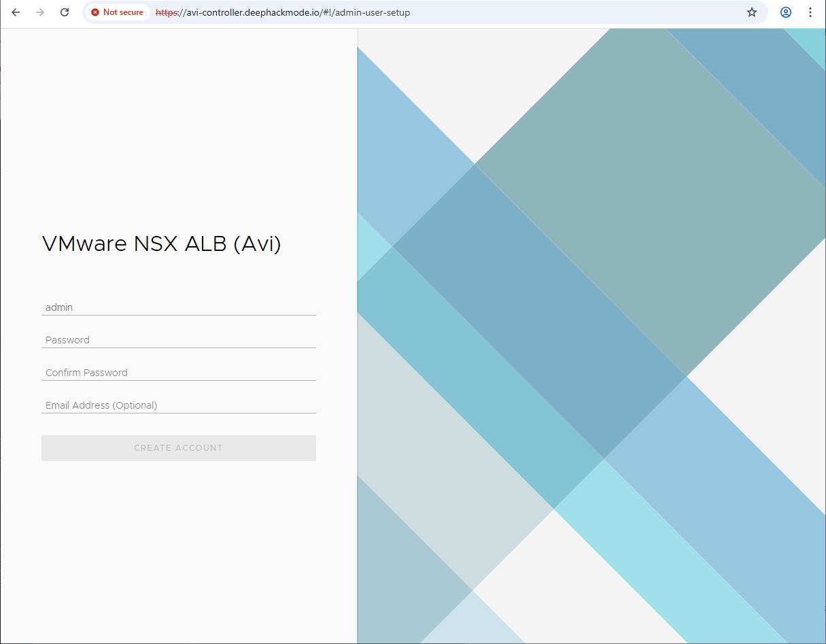Click the Email Address (Optional) field
826x644 pixels.
tap(179, 405)
